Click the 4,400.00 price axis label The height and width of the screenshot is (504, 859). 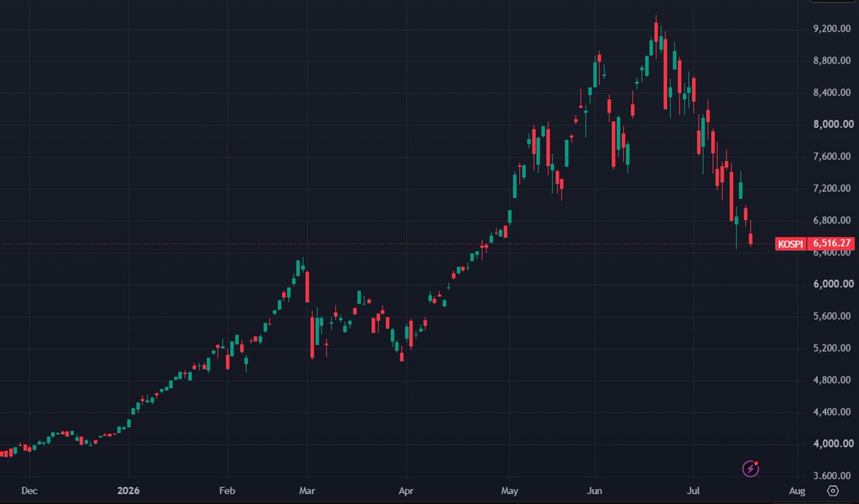(x=832, y=412)
